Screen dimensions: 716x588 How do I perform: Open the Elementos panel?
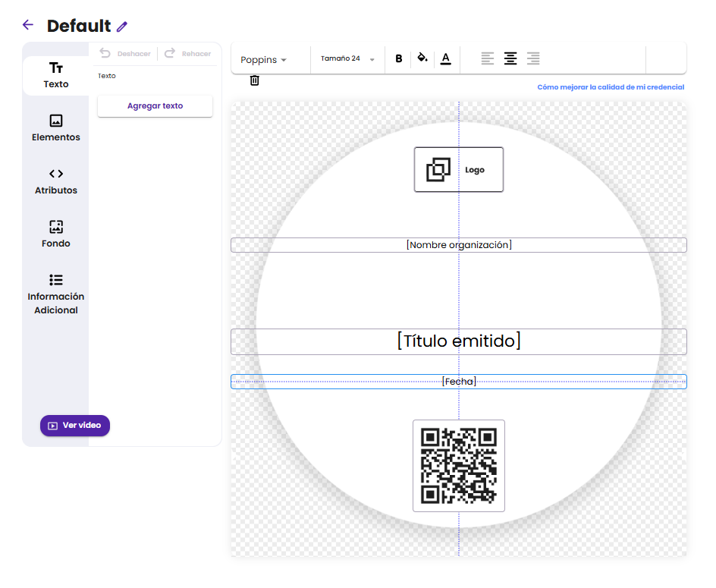pos(56,128)
